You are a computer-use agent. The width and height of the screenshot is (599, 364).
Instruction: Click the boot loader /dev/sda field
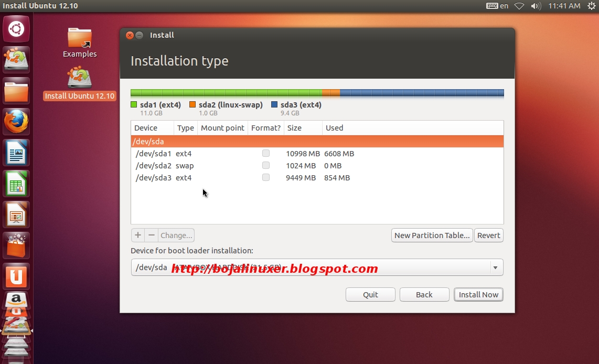(x=317, y=267)
